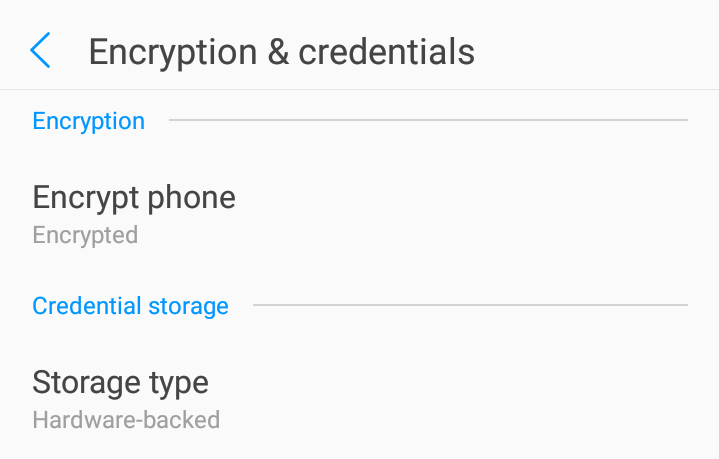Click the word 'type' in Storage type
The height and width of the screenshot is (459, 719).
point(179,383)
